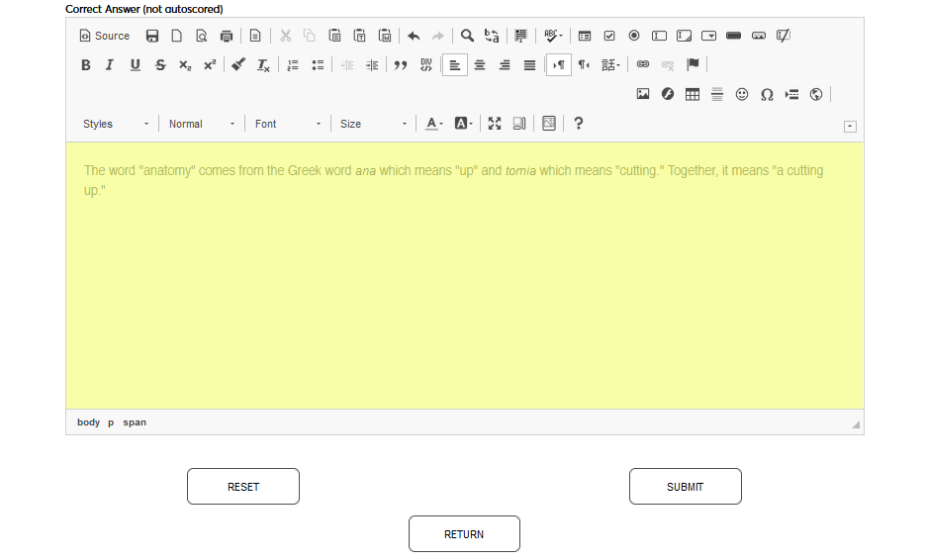Toggle Block Quote formatting
Viewport: 926px width, 560px height.
tap(401, 65)
